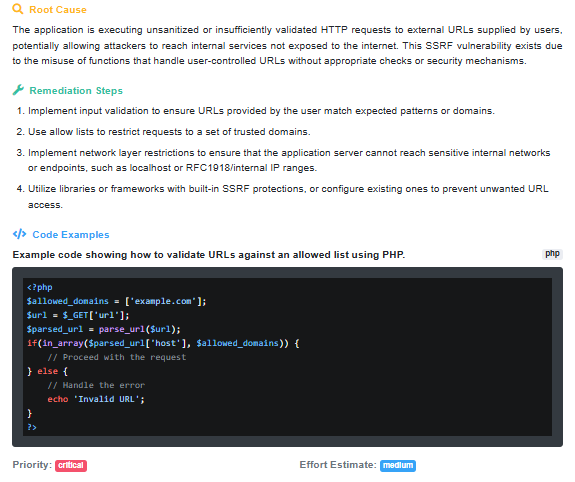This screenshot has width=575, height=482.
Task: Click the Priority label
Action: coord(32,465)
